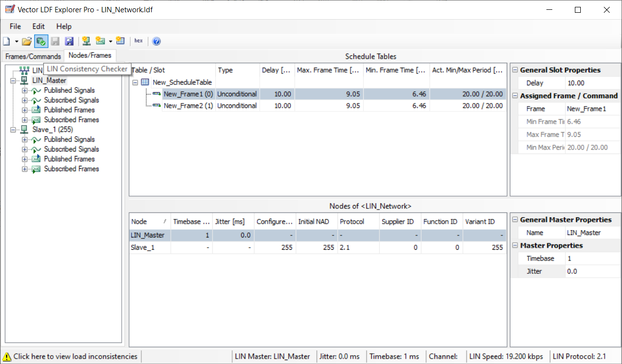Collapse the Slave_1 (255) tree node
The image size is (622, 364).
click(x=13, y=130)
